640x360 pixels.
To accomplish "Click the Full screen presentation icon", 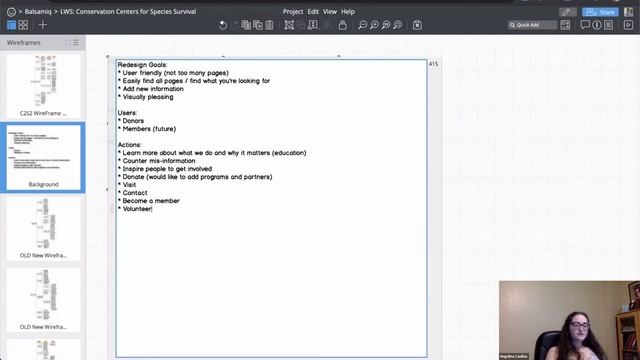I will [x=628, y=25].
